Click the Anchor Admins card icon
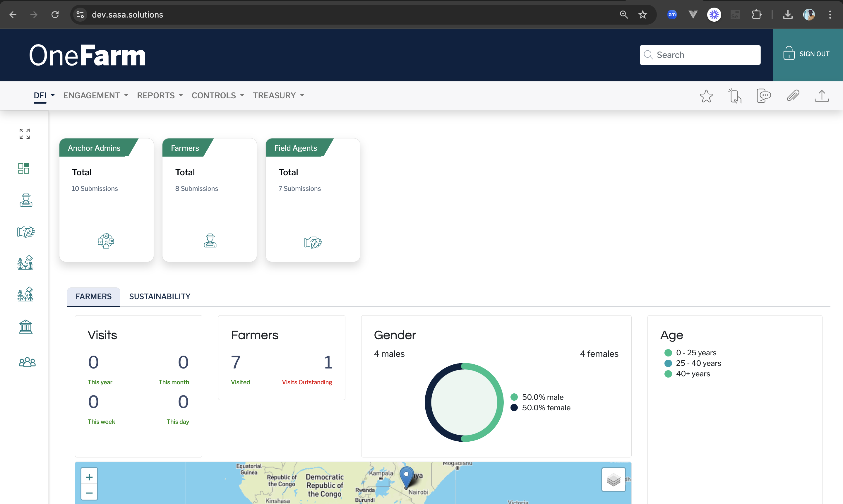Image resolution: width=843 pixels, height=504 pixels. click(x=106, y=241)
